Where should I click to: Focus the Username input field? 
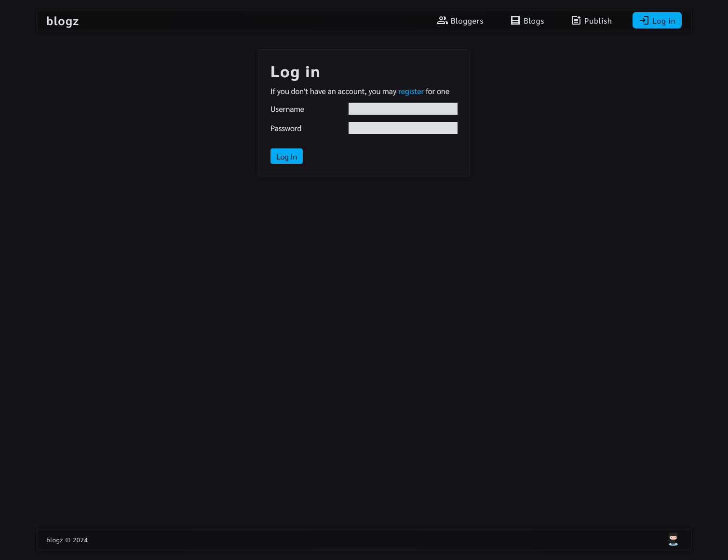403,109
